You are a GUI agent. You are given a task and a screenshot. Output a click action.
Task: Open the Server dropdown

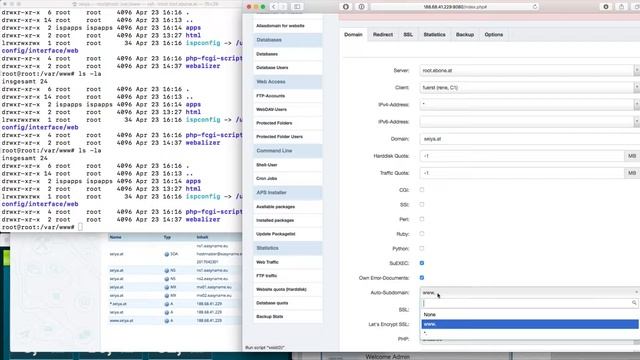529,71
